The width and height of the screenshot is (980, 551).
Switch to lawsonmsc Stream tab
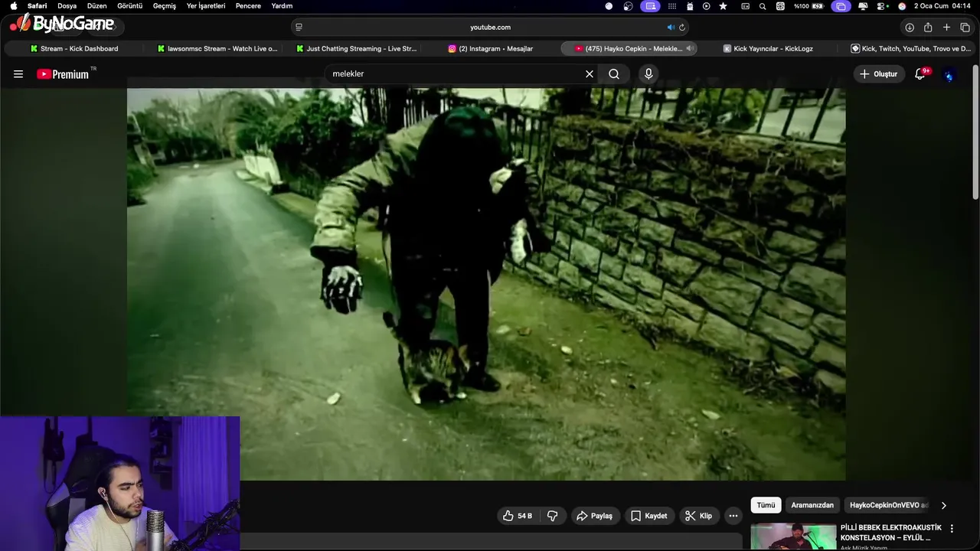click(x=217, y=48)
